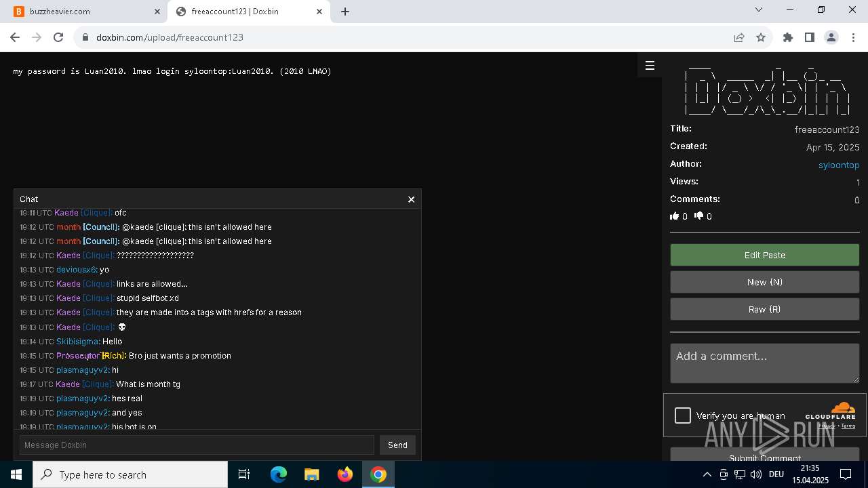Viewport: 868px width, 488px height.
Task: Select deviousx6 username in chat
Action: click(77, 270)
